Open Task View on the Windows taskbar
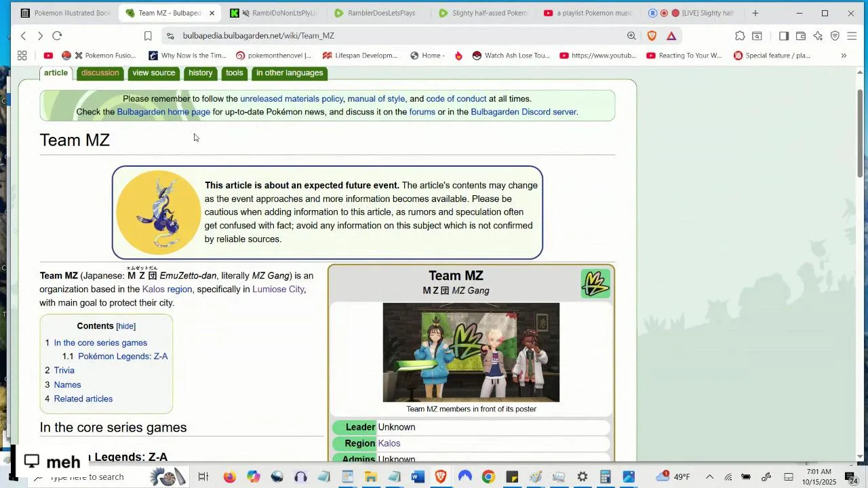 coord(203,477)
